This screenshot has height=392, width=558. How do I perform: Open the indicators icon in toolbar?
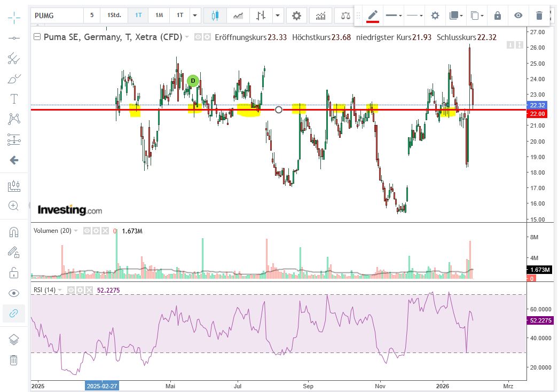320,15
